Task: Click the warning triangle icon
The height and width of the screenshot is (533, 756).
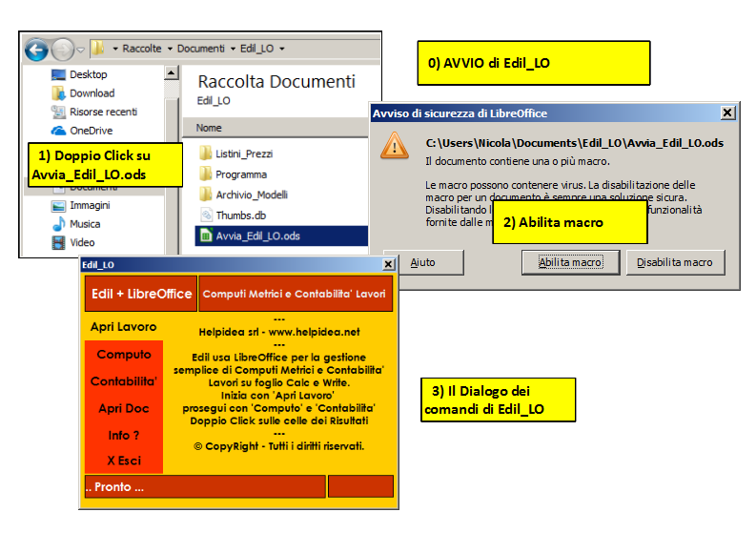Action: pyautogui.click(x=395, y=146)
